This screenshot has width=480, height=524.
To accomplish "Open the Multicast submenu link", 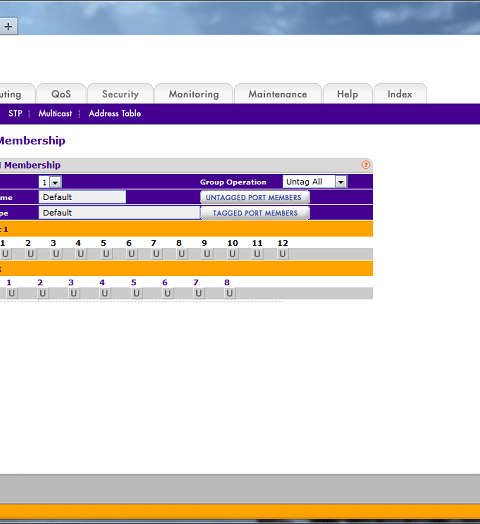I will (55, 114).
